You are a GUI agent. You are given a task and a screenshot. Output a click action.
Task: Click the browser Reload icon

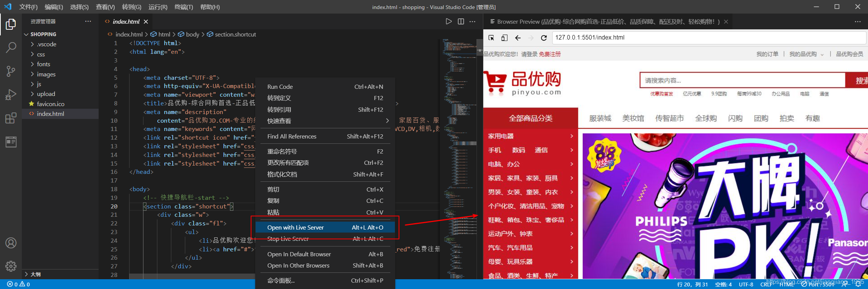[x=544, y=38]
